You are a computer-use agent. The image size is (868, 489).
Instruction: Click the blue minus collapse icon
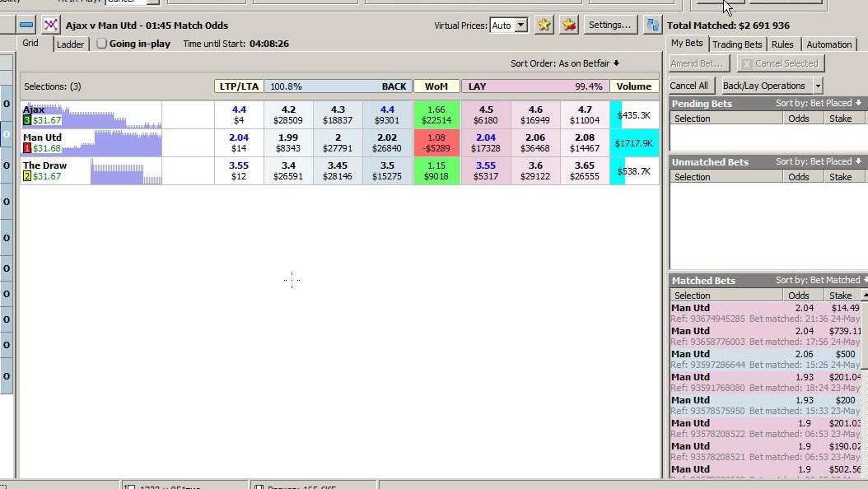(26, 25)
